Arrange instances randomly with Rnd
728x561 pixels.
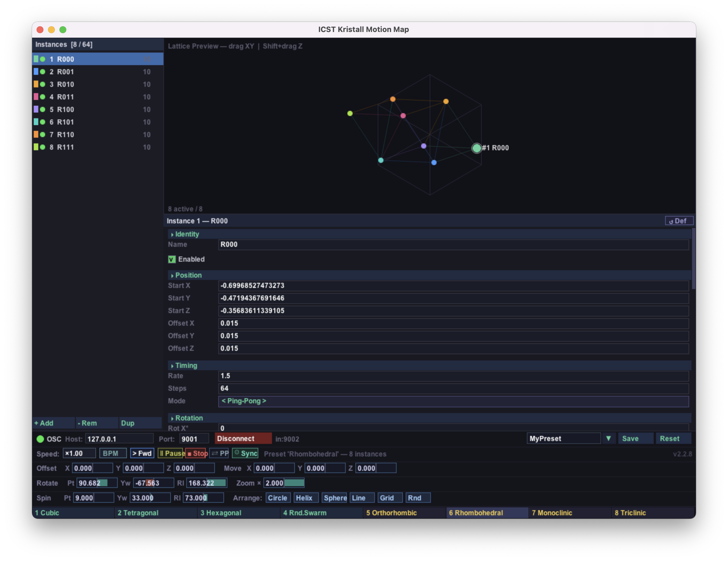(x=418, y=498)
